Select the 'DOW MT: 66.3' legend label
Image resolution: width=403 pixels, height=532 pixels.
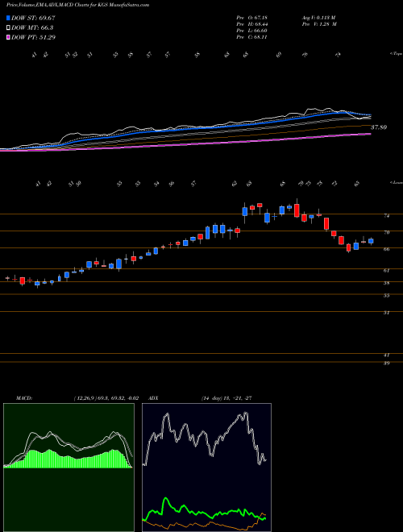pos(32,27)
